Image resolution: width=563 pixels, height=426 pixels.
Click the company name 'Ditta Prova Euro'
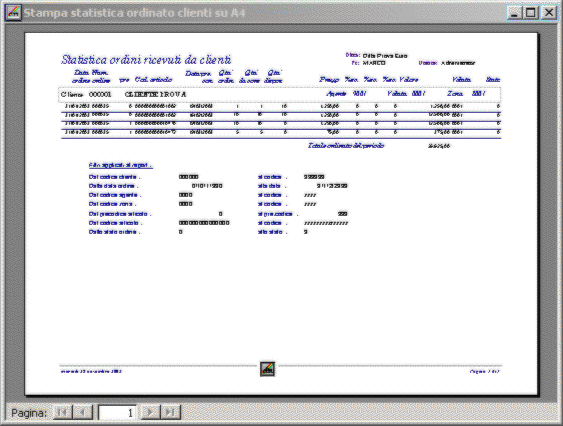pyautogui.click(x=385, y=56)
